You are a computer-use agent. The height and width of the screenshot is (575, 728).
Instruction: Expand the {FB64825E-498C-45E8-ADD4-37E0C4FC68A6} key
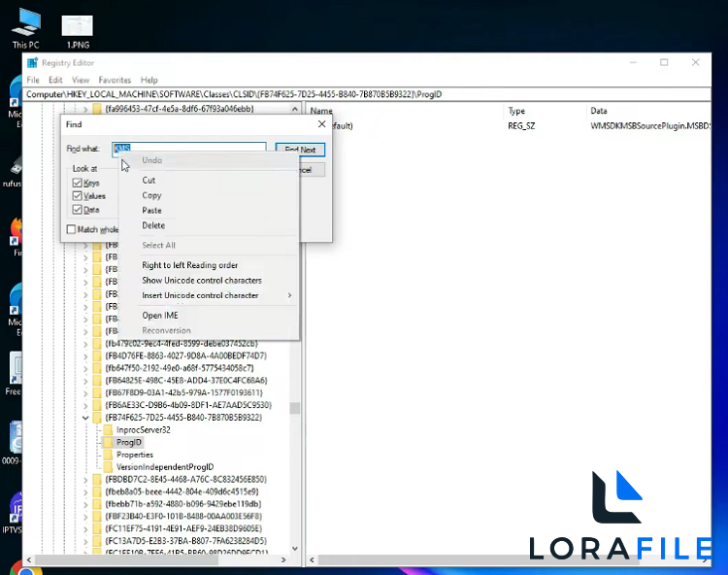[85, 381]
